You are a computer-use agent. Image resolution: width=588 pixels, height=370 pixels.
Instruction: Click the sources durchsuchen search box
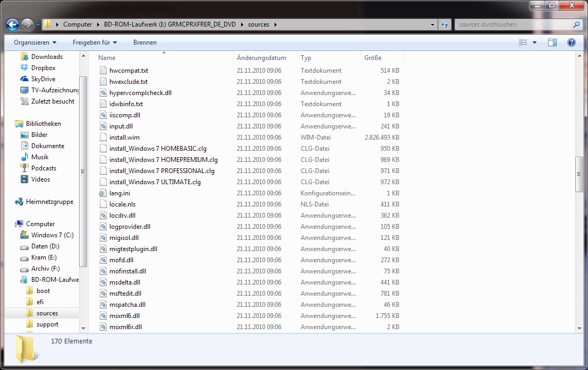tap(510, 24)
